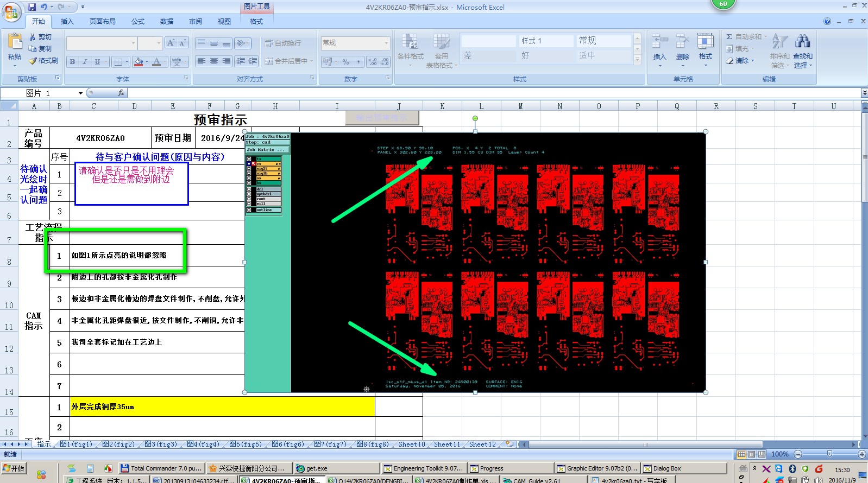The width and height of the screenshot is (868, 483).
Task: Open the number format 常规 dropdown
Action: 387,43
